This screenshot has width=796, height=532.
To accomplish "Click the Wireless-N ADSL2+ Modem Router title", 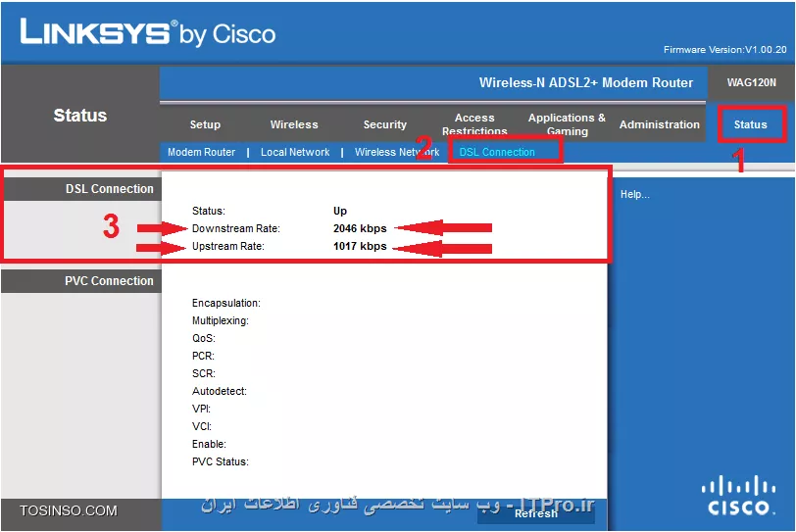I will (x=586, y=82).
